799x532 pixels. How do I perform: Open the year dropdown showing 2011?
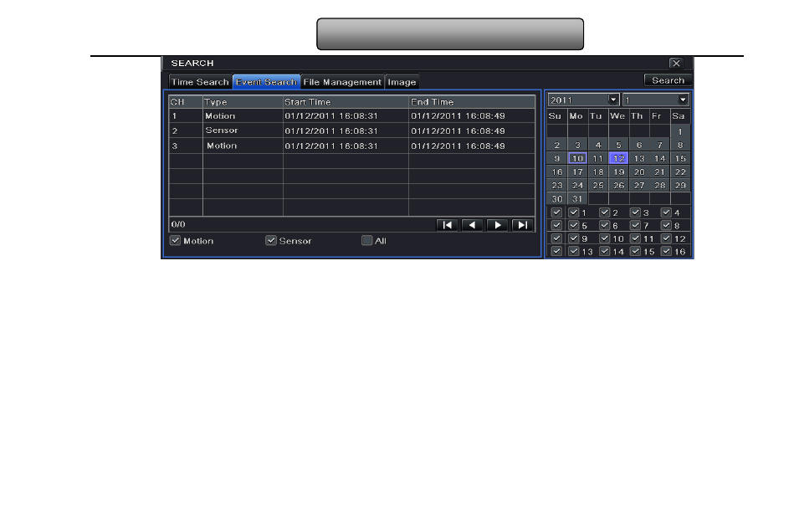pos(583,100)
